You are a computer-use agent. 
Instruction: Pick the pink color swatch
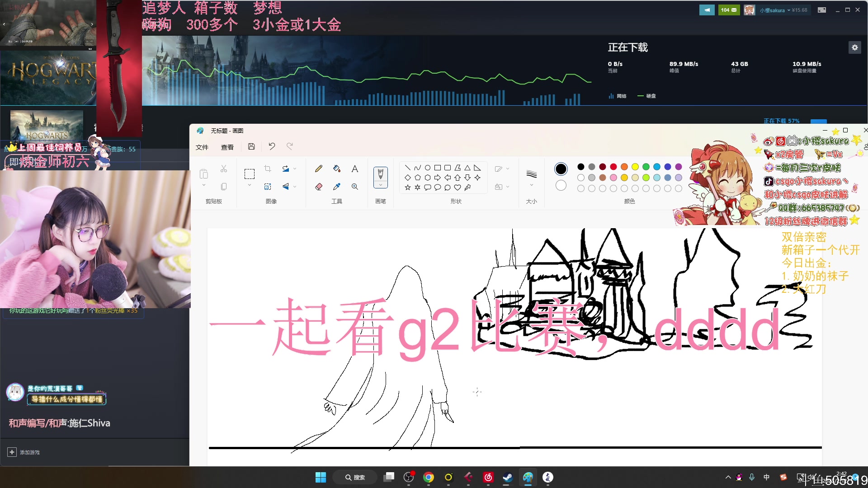613,178
